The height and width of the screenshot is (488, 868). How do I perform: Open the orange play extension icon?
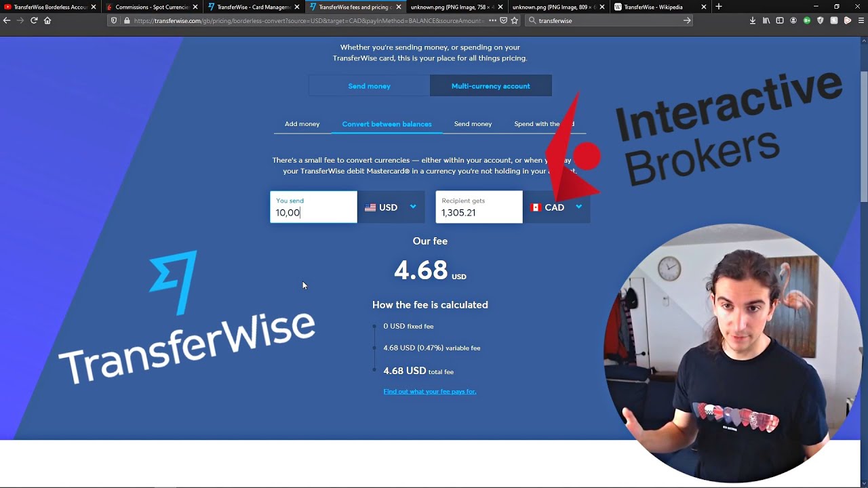(x=848, y=20)
